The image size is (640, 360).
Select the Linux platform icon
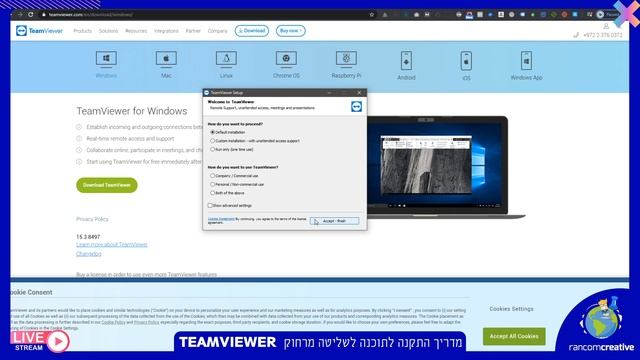click(226, 59)
